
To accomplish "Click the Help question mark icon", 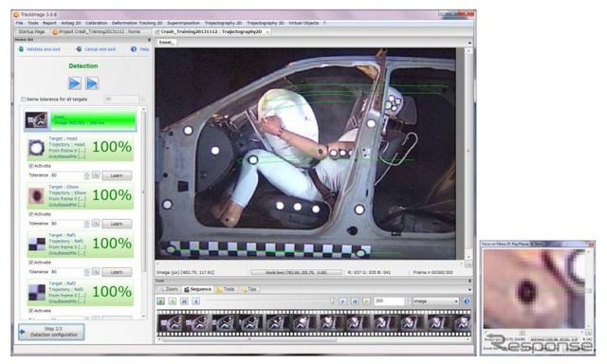I will [x=134, y=49].
